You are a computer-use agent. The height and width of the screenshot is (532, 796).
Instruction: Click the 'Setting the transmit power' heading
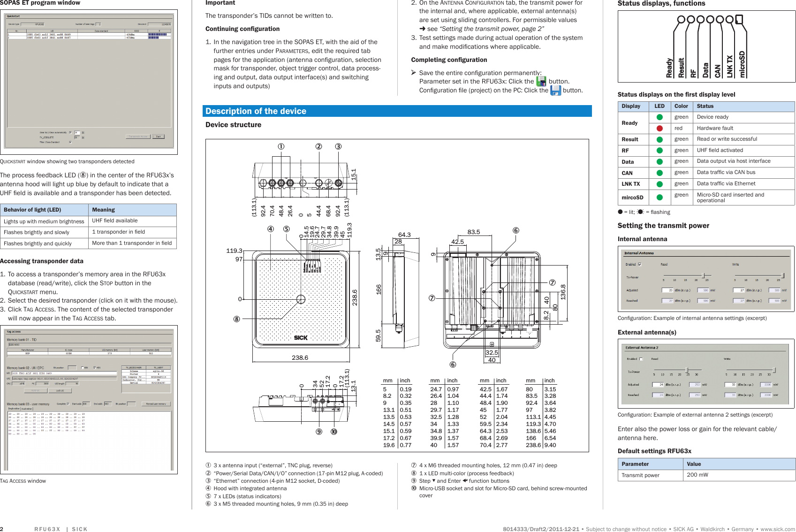663,226
